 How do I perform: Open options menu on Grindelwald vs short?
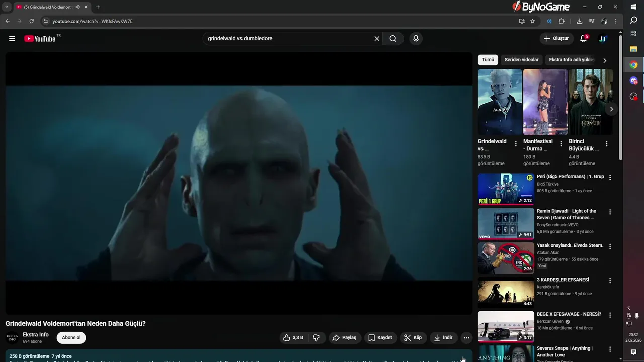click(x=516, y=144)
